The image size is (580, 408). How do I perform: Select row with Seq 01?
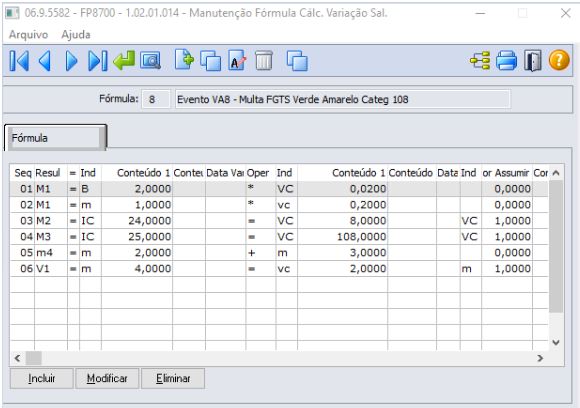tap(279, 189)
